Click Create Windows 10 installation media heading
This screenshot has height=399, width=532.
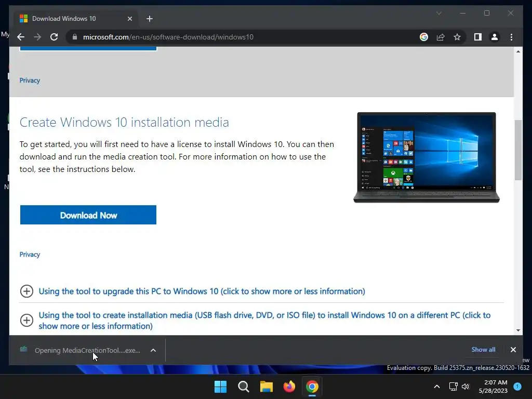point(124,122)
